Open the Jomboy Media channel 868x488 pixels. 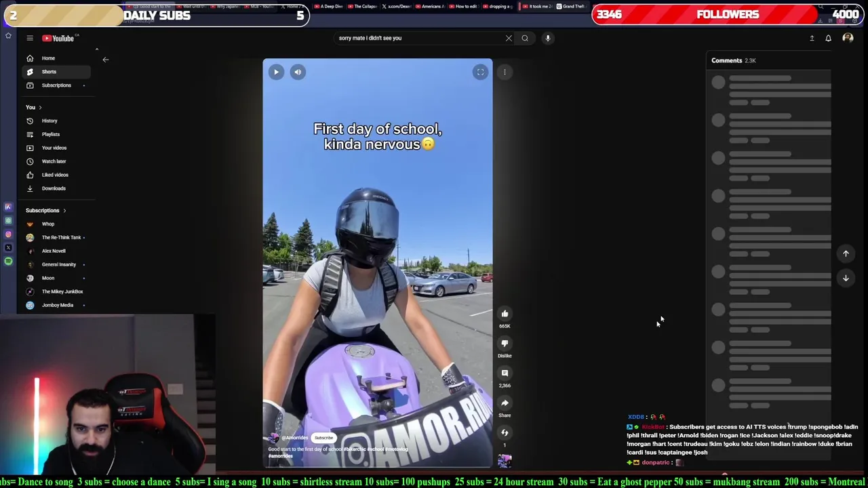pos(57,305)
